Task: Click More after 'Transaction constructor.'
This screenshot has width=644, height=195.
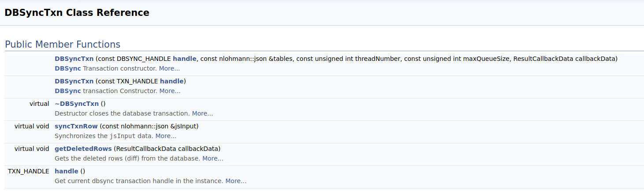Action: (169, 68)
